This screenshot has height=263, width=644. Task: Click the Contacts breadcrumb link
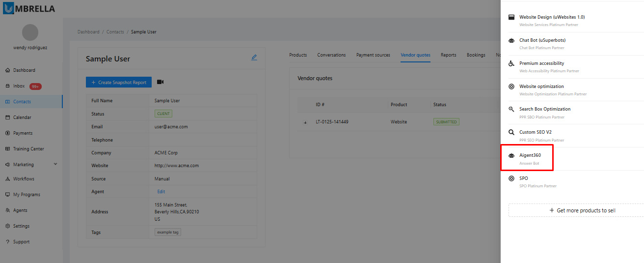pyautogui.click(x=115, y=32)
